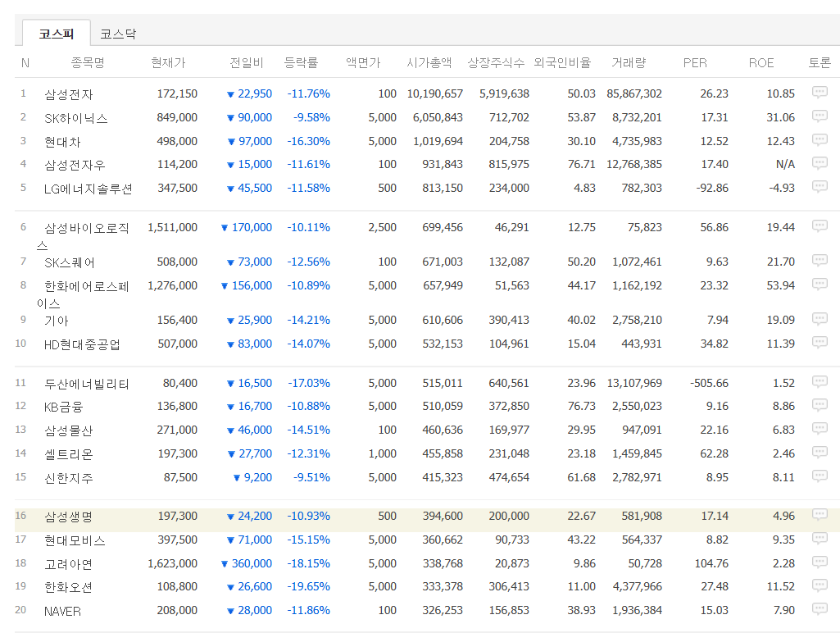The image size is (840, 633).
Task: Click the 토론 column header
Action: tap(820, 62)
